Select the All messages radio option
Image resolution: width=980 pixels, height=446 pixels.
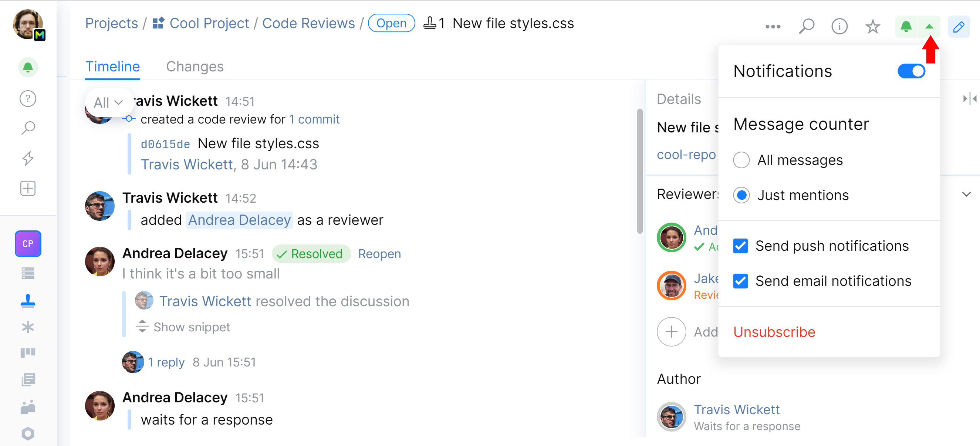point(741,160)
